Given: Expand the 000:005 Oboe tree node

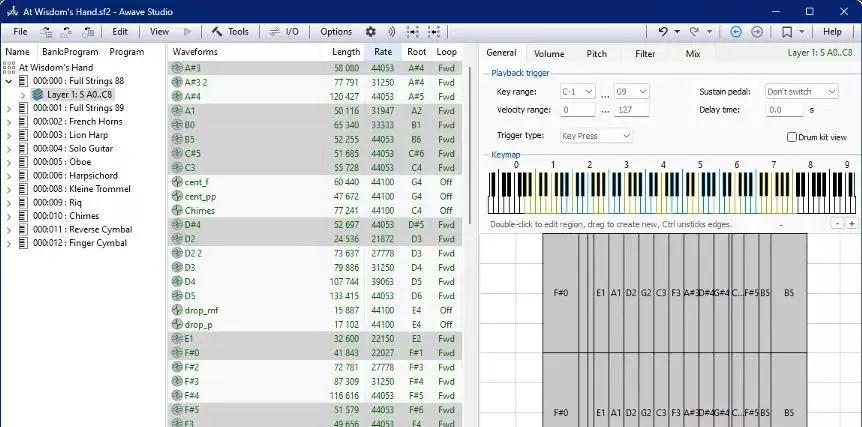Looking at the screenshot, I should [9, 162].
